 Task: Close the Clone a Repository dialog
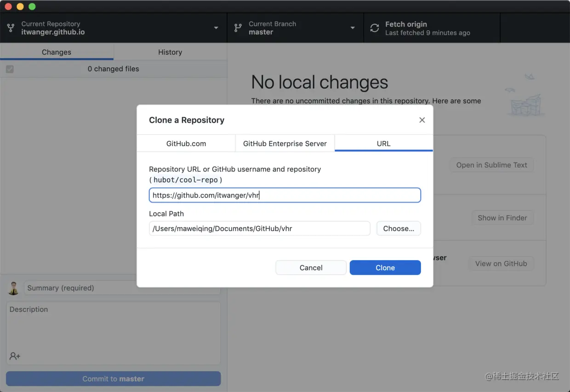coord(422,120)
